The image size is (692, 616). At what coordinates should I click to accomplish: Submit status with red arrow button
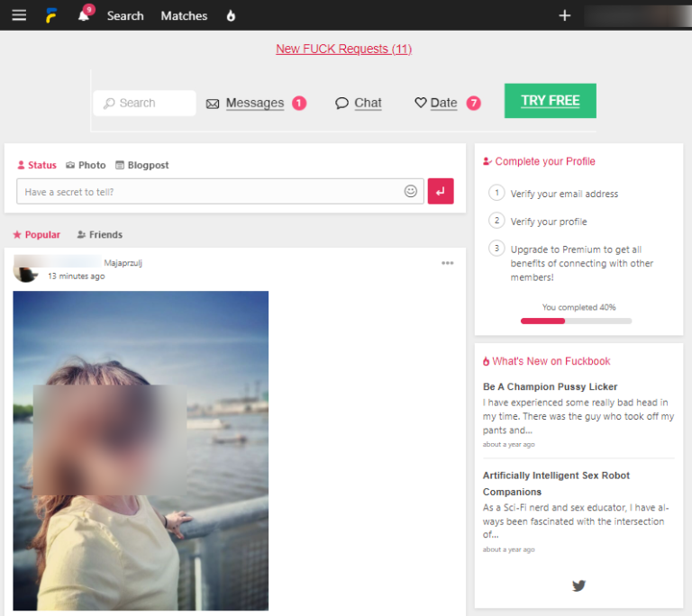(x=441, y=191)
